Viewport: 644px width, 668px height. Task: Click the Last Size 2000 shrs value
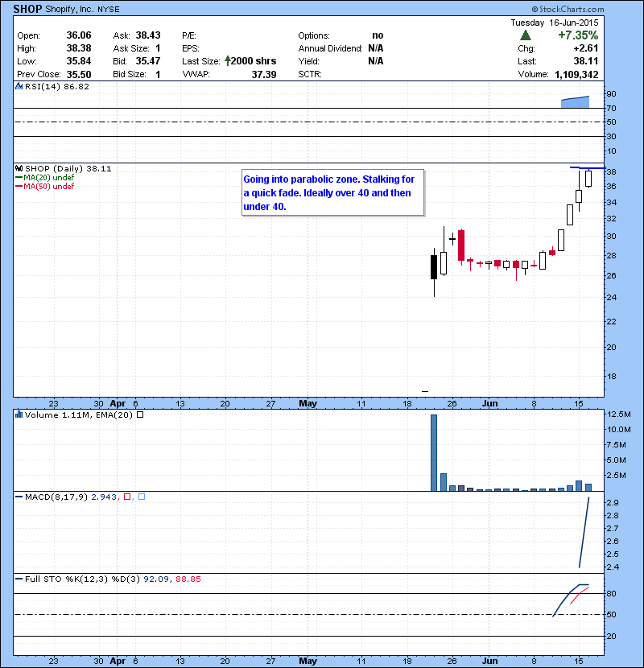[x=254, y=61]
